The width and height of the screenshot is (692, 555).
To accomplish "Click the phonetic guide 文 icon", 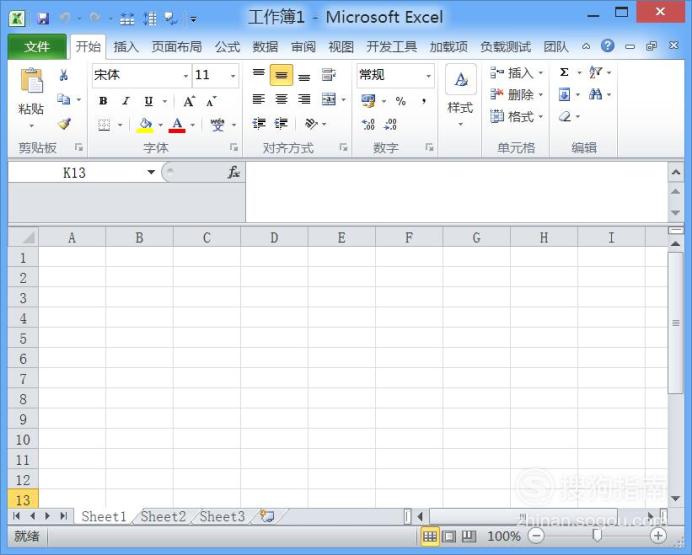I will coord(217,125).
